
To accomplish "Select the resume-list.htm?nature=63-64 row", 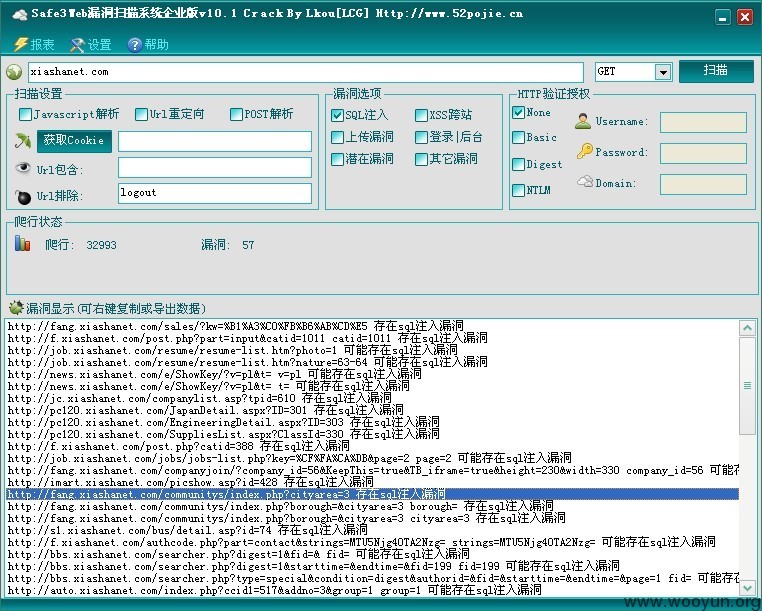I will click(373, 362).
